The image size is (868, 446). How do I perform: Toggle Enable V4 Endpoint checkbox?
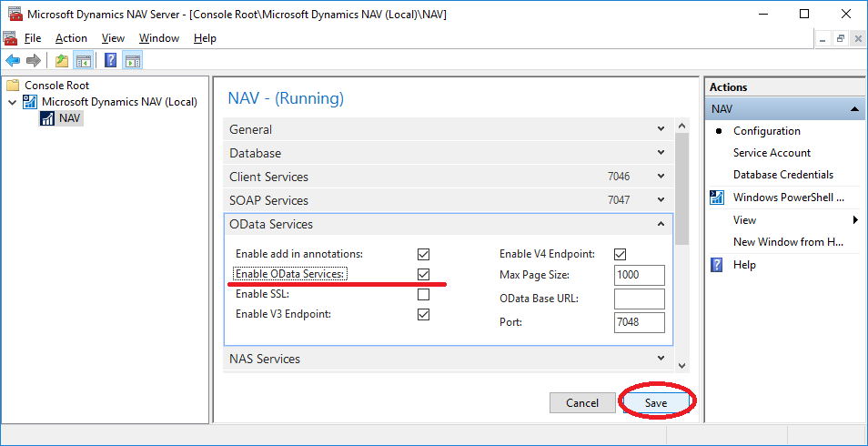[x=620, y=254]
